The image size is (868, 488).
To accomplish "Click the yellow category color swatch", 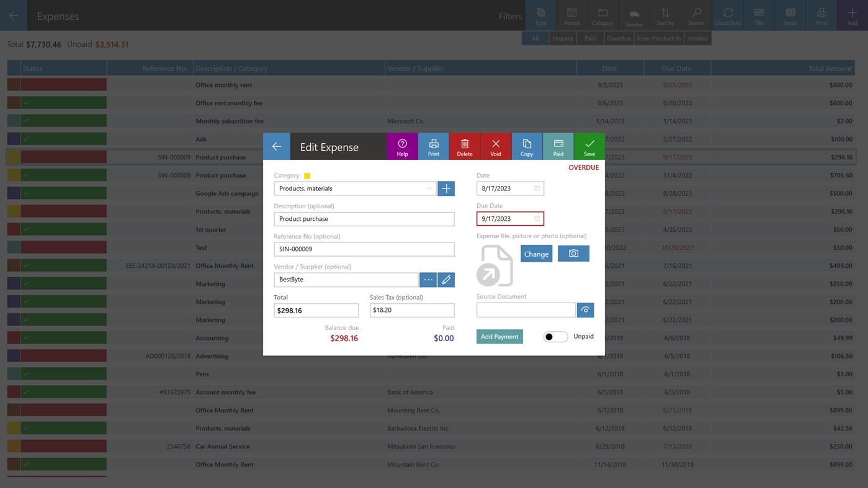I will pyautogui.click(x=308, y=175).
